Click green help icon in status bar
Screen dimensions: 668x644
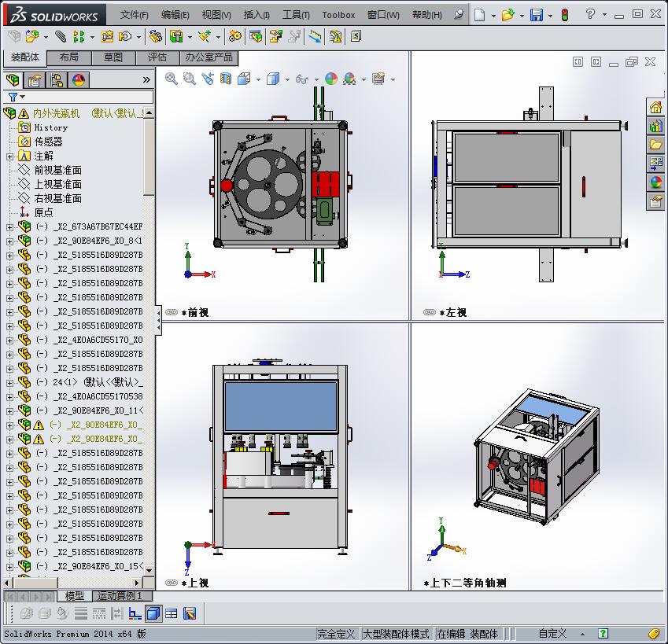tap(603, 634)
